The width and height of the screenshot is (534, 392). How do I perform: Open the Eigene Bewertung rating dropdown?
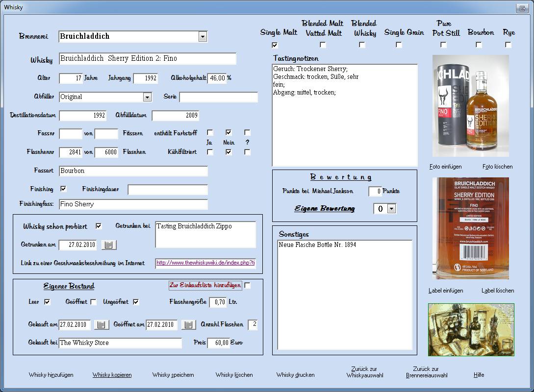click(x=392, y=209)
